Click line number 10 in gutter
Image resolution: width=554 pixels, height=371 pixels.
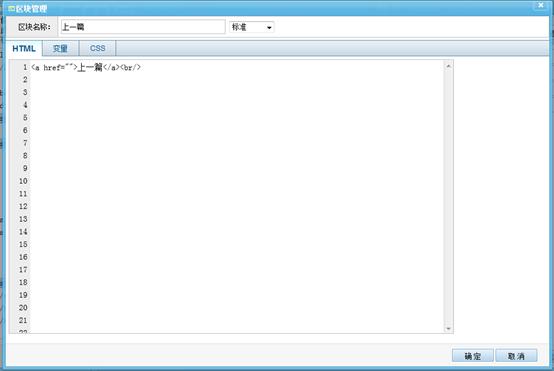point(23,181)
